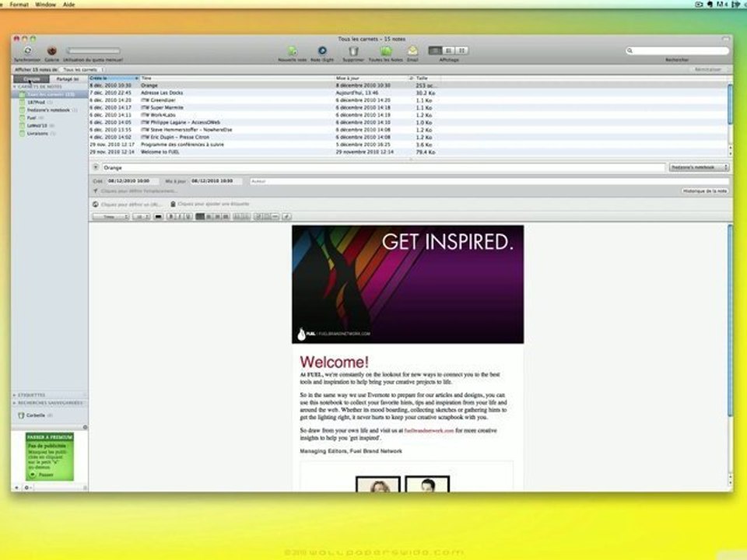
Task: Select the Programme des conférences à suivre note
Action: coord(409,145)
